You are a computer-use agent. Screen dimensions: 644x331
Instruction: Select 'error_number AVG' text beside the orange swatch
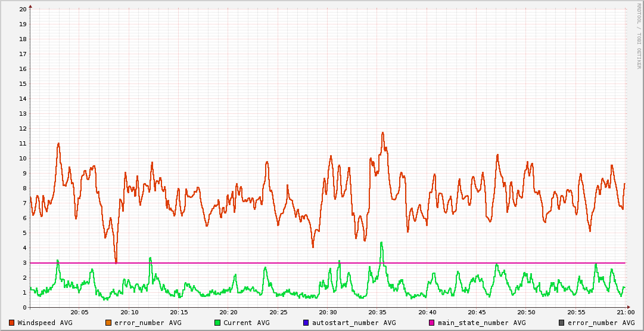coord(148,323)
